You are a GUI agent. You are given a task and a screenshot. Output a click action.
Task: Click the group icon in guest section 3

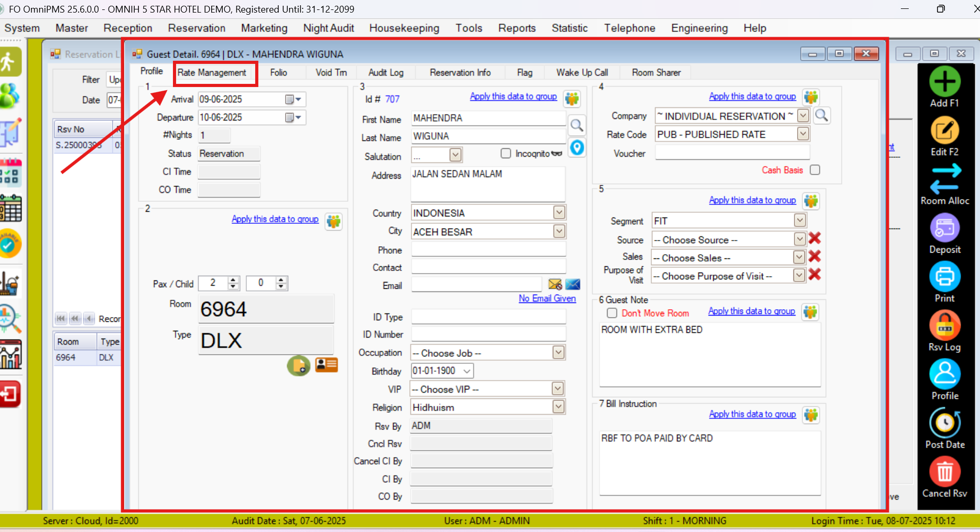[572, 98]
